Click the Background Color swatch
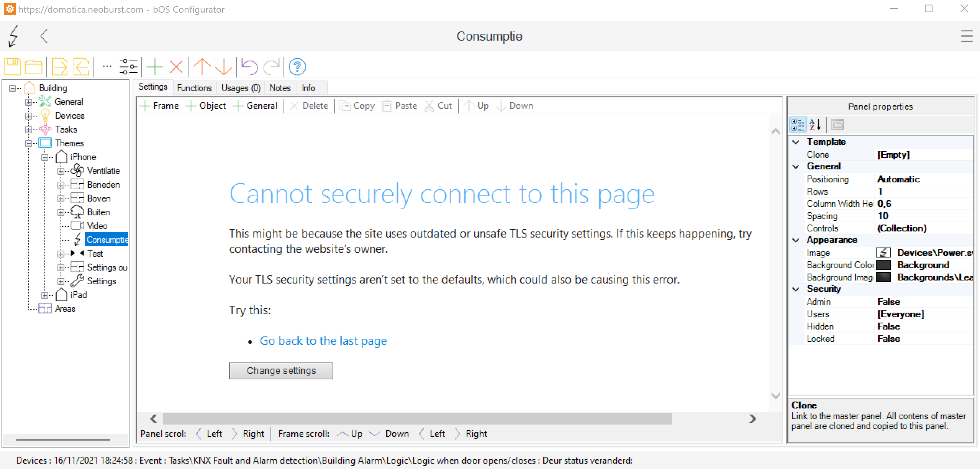This screenshot has height=469, width=980. click(883, 265)
